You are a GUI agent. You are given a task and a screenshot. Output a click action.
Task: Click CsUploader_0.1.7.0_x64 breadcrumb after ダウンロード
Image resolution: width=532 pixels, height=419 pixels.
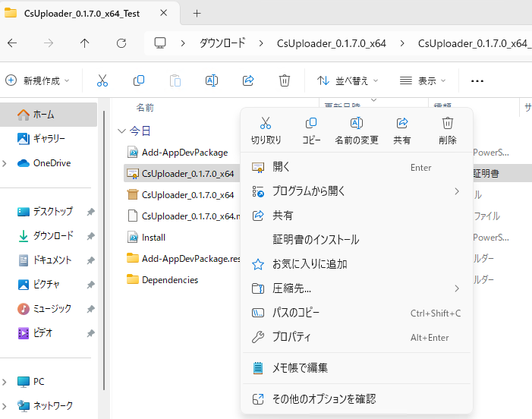(332, 43)
